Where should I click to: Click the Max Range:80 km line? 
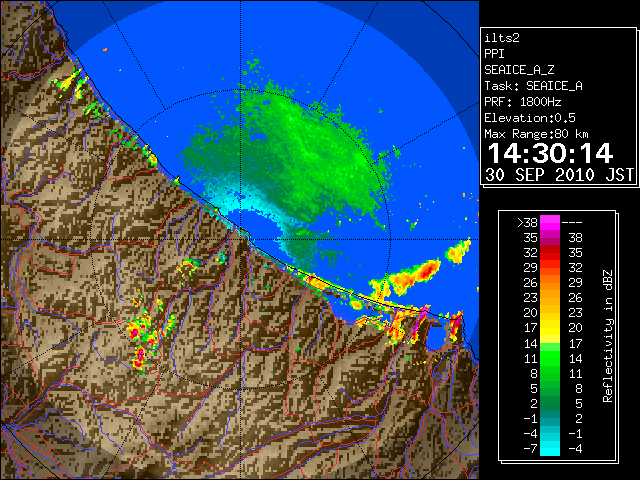coord(536,134)
